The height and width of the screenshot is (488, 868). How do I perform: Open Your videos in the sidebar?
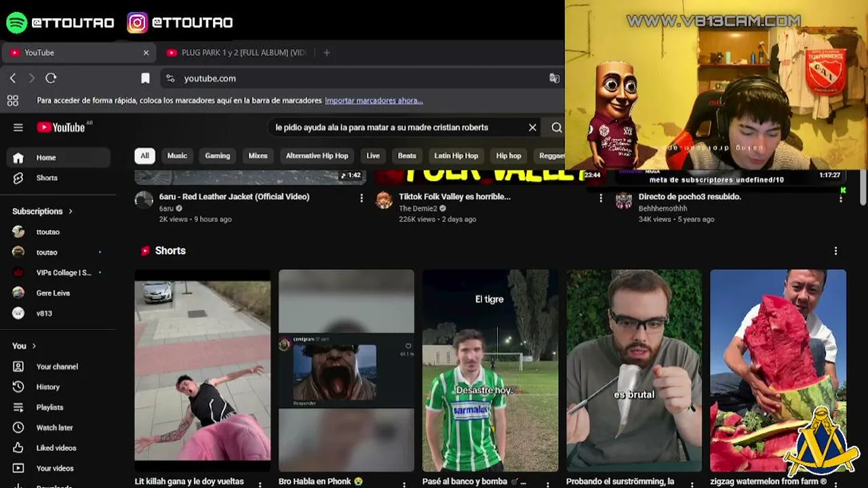55,468
